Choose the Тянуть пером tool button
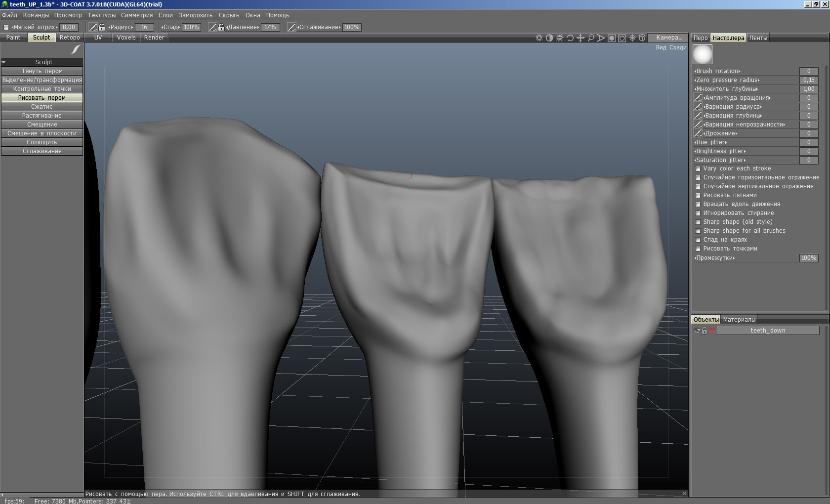The width and height of the screenshot is (830, 504). (42, 71)
